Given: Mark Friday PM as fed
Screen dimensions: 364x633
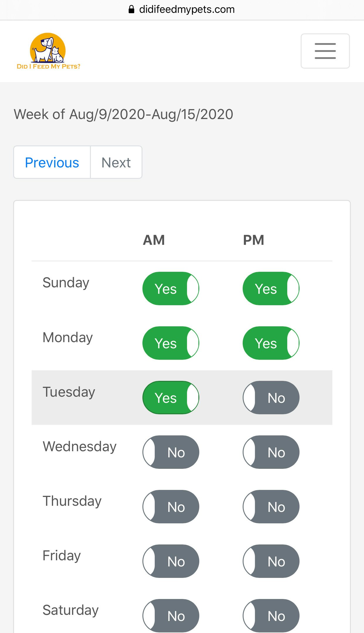Looking at the screenshot, I should [x=271, y=561].
